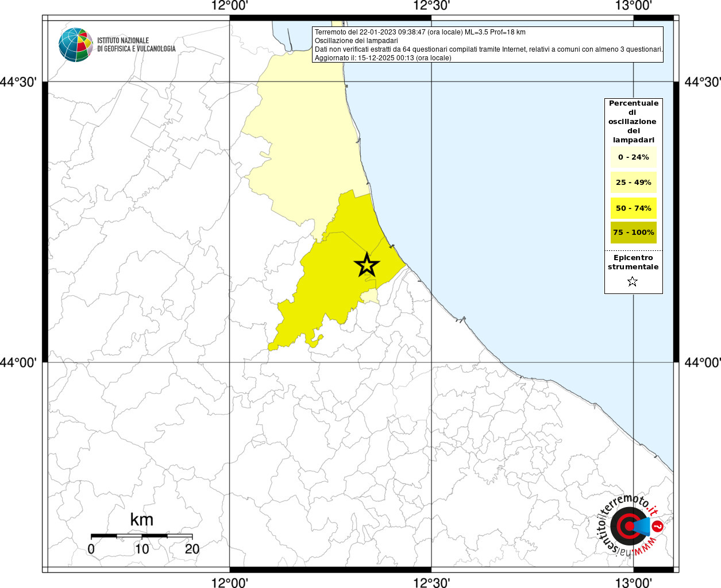The width and height of the screenshot is (721, 588).
Task: Click the 'Epicentro strumentale' legend label
Action: click(x=633, y=262)
